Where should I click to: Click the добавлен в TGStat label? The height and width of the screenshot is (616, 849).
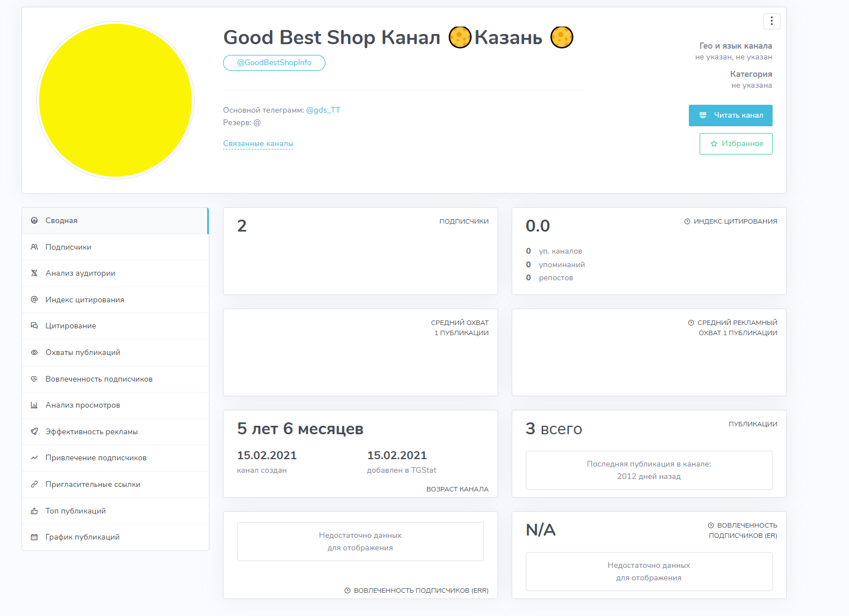tap(402, 470)
